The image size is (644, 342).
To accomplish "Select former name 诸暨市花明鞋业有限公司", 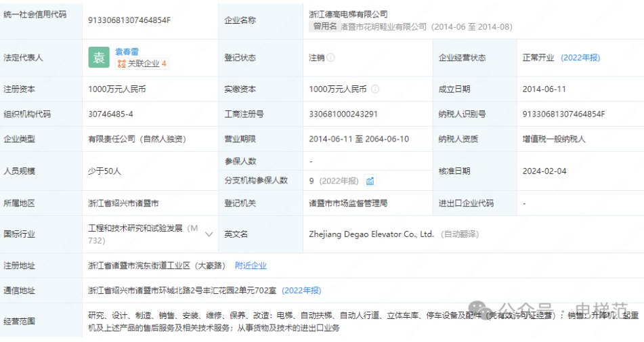I will (x=384, y=27).
